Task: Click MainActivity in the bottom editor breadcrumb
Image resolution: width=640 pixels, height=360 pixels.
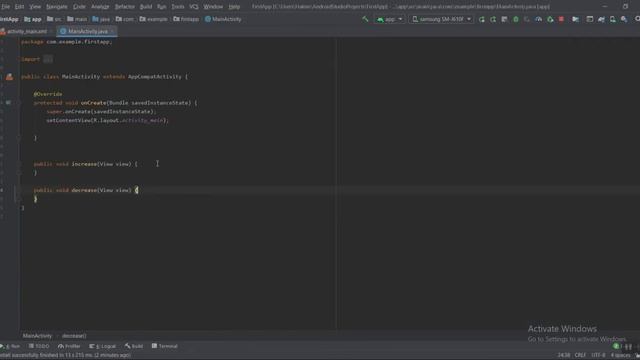Action: click(37, 336)
